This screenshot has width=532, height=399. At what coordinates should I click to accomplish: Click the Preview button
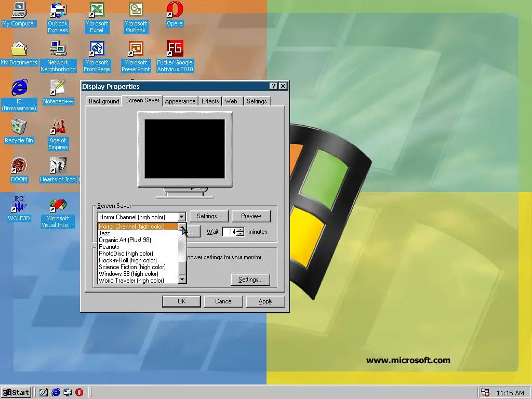click(x=251, y=216)
